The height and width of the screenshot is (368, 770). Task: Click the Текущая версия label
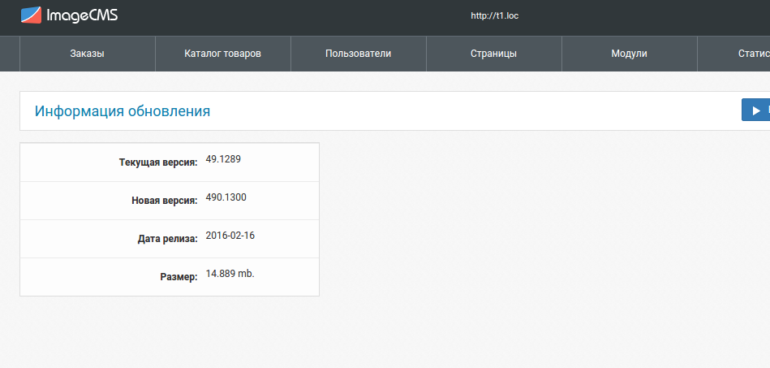click(x=158, y=162)
